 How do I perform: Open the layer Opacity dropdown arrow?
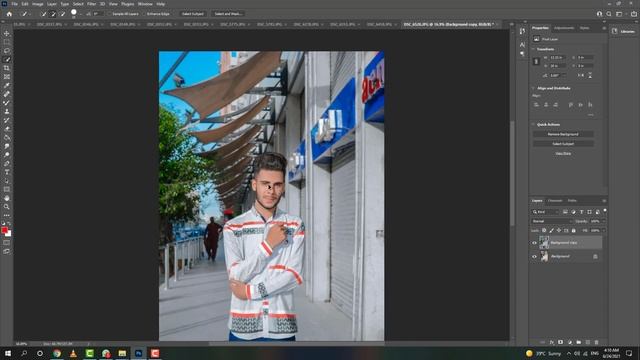604,221
